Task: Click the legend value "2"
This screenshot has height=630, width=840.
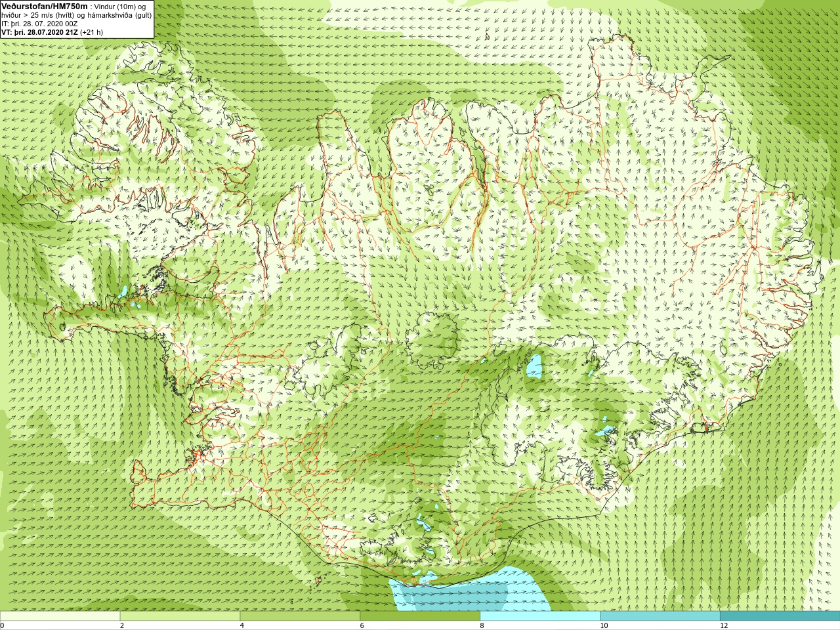Action: (122, 625)
